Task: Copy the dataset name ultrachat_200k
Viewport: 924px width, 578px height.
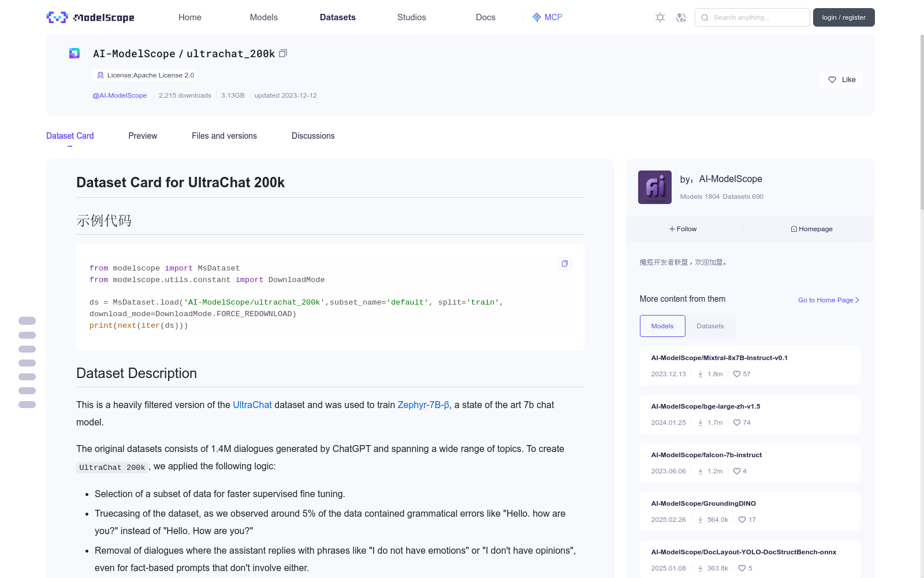Action: point(283,53)
